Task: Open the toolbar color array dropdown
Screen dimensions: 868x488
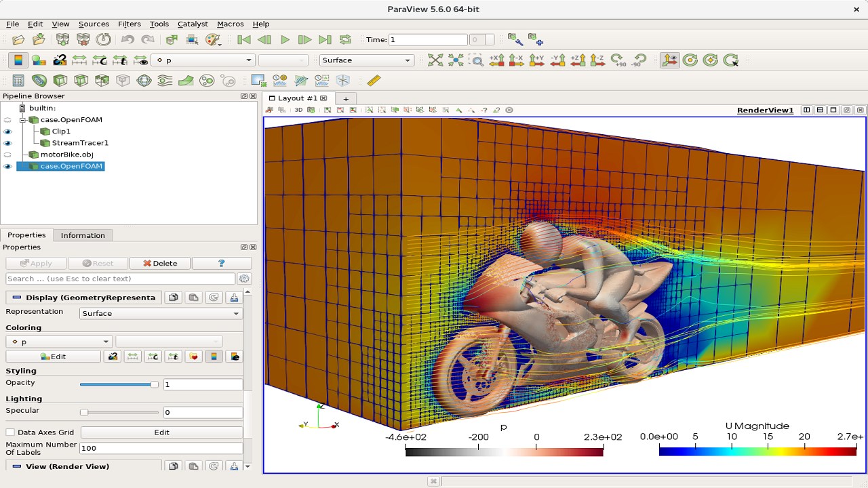Action: tap(203, 60)
